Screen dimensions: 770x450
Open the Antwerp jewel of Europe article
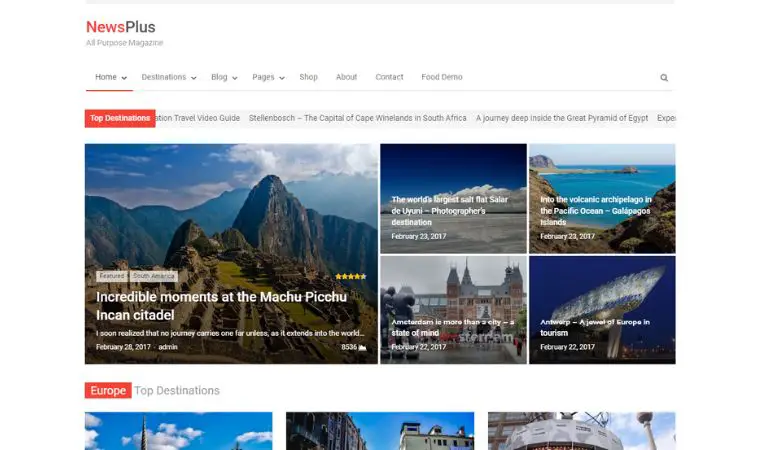(595, 328)
